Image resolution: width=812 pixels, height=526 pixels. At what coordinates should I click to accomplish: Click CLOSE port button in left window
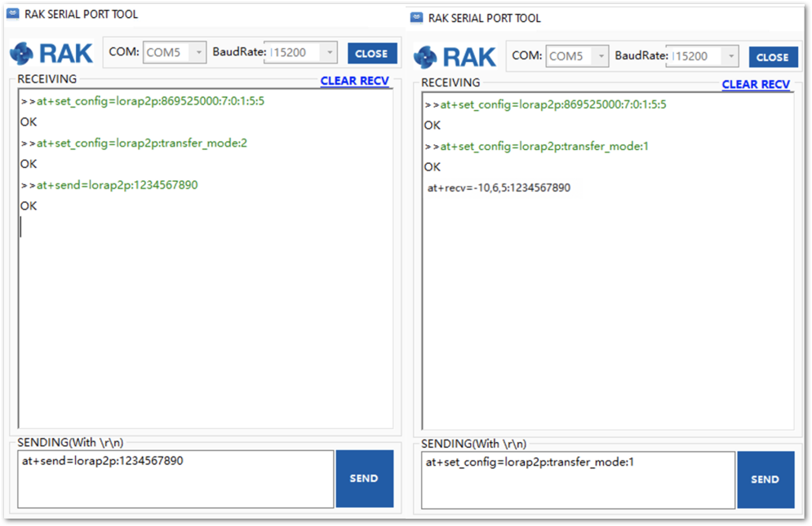tap(372, 53)
